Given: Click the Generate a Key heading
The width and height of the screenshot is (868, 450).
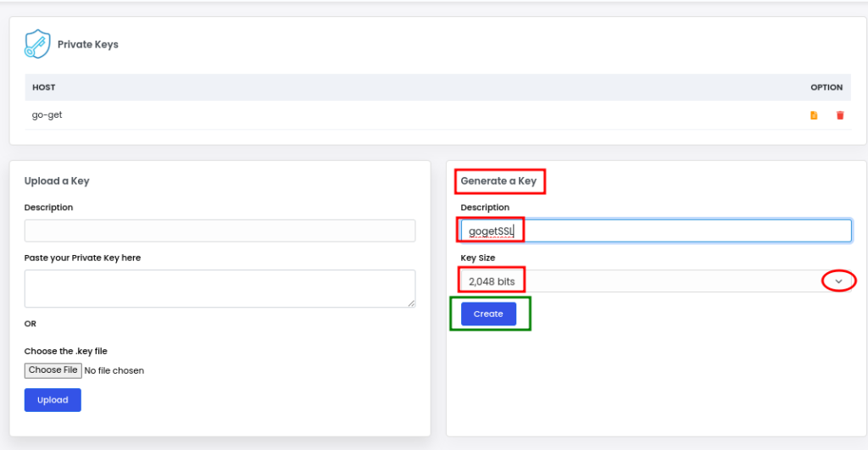Looking at the screenshot, I should (498, 181).
